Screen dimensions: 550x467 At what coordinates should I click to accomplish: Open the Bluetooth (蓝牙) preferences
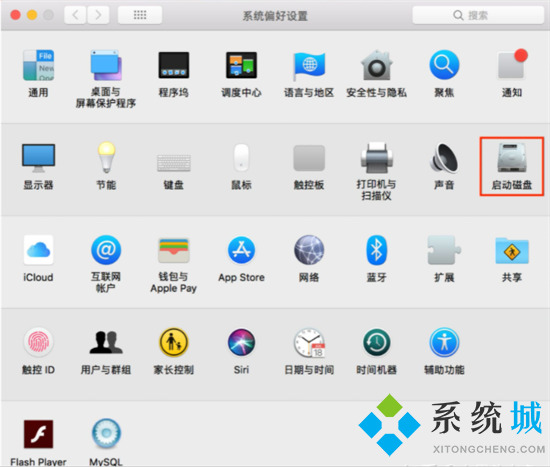(x=376, y=259)
